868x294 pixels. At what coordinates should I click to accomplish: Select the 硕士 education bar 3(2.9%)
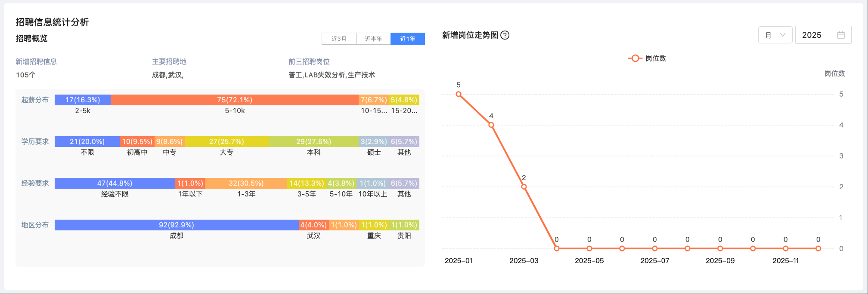coord(374,141)
